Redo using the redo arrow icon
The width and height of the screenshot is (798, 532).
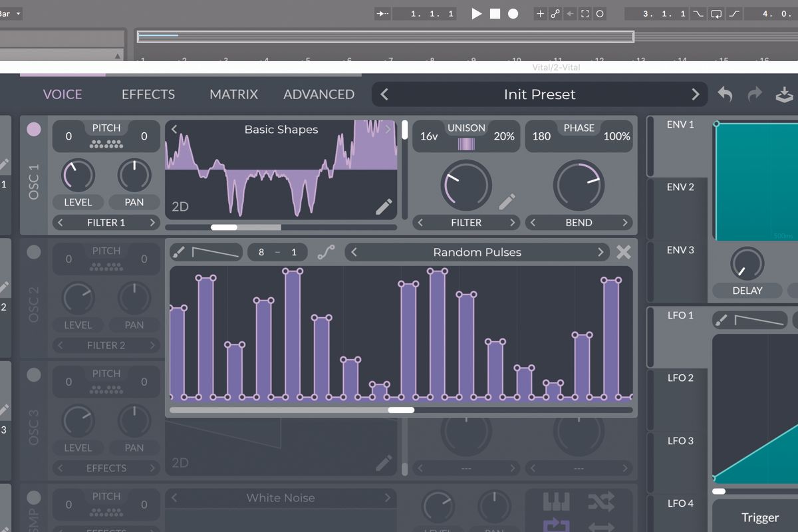pos(754,94)
